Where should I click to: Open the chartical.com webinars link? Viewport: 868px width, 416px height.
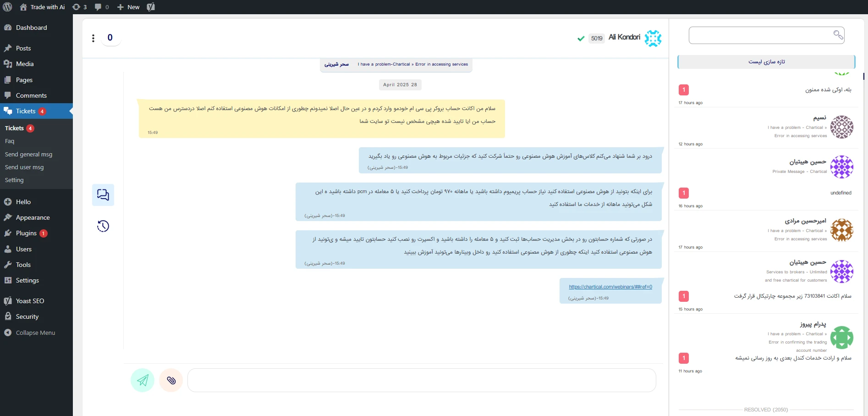point(610,287)
